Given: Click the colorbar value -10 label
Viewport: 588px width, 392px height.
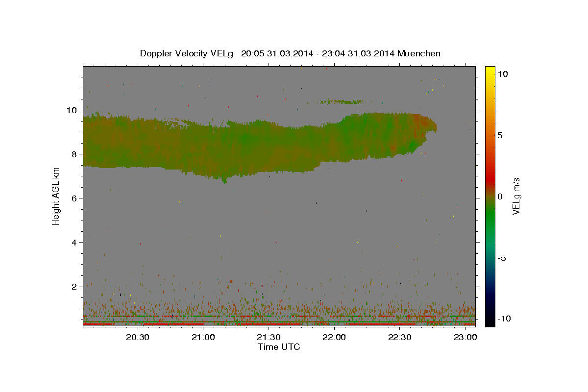Looking at the screenshot, I should [503, 319].
